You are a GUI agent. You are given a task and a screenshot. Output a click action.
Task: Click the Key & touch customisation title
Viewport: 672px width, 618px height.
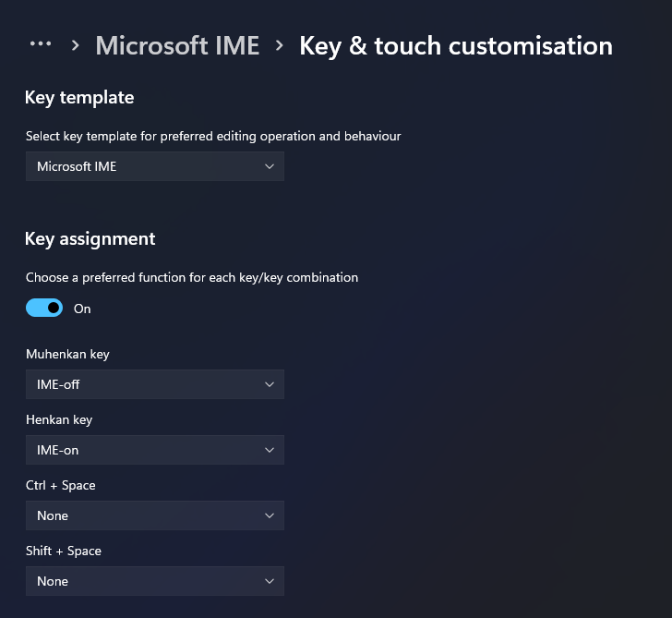456,46
